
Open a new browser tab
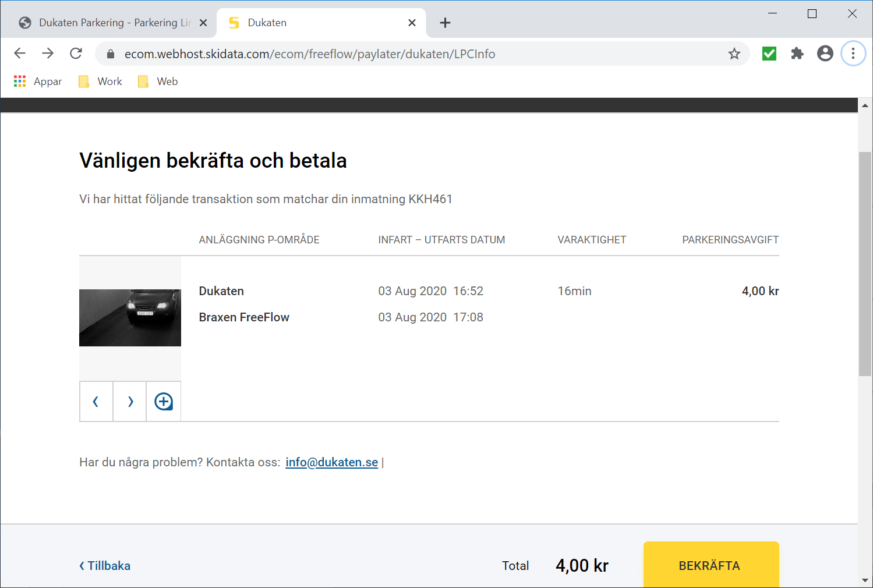tap(445, 23)
